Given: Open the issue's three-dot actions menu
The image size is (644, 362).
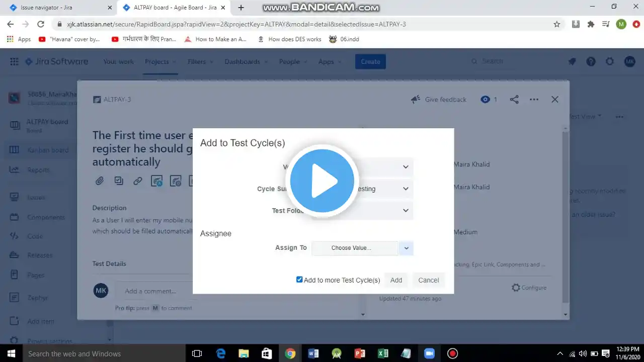Looking at the screenshot, I should [534, 100].
